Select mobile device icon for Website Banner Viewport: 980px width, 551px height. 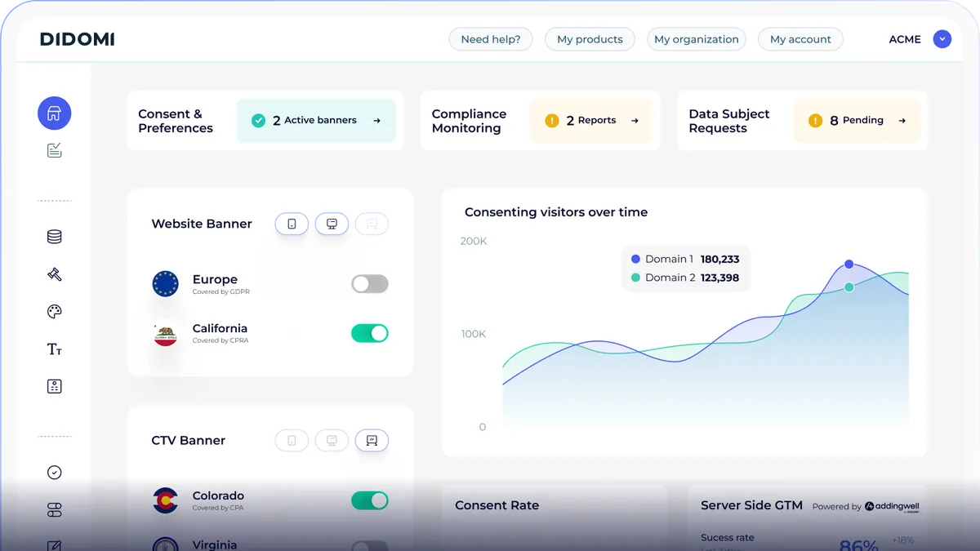(292, 224)
